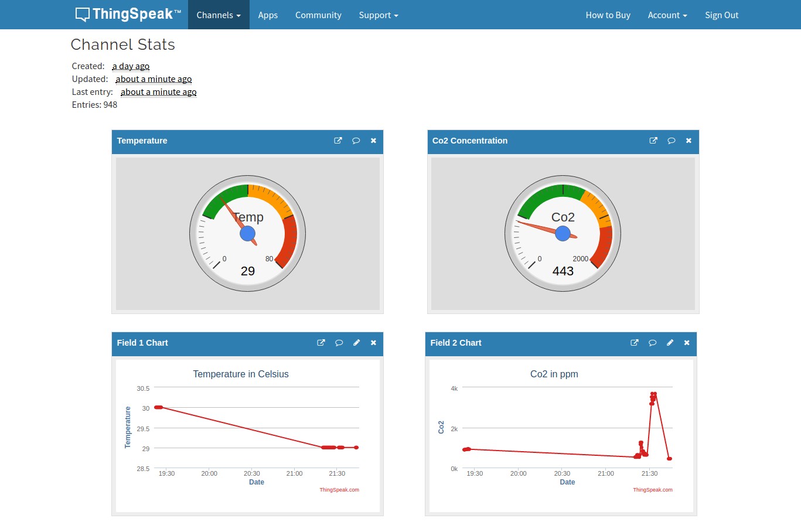Open Field 1 Chart in new window

[321, 343]
